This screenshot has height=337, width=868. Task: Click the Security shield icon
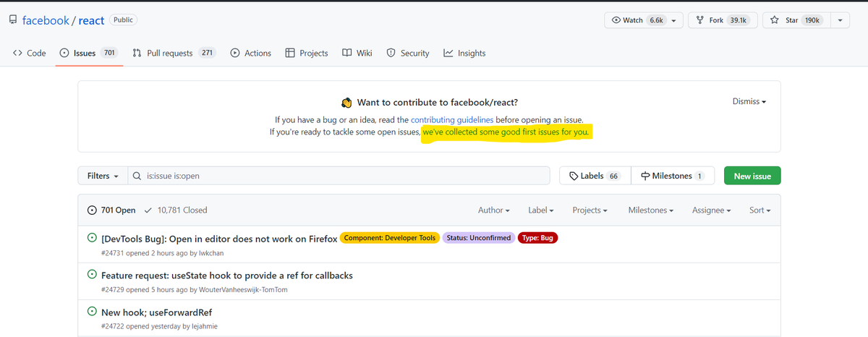(x=391, y=53)
